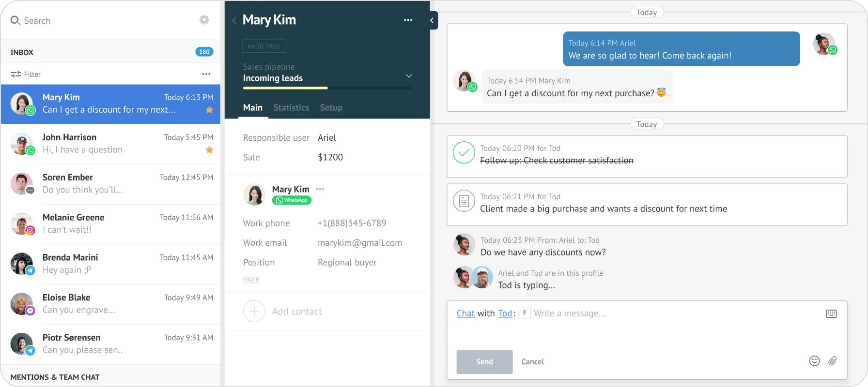Click the inbox unread count badge 180

(x=204, y=52)
